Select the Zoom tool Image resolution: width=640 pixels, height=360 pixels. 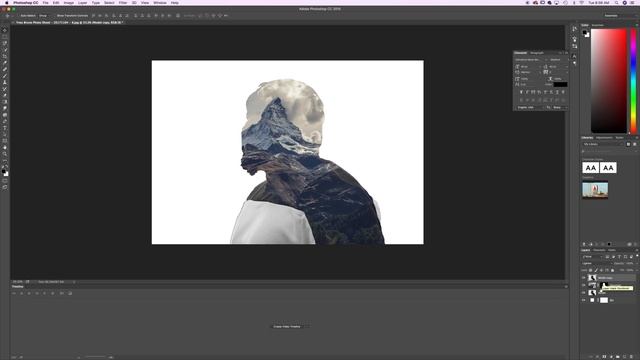pyautogui.click(x=5, y=154)
